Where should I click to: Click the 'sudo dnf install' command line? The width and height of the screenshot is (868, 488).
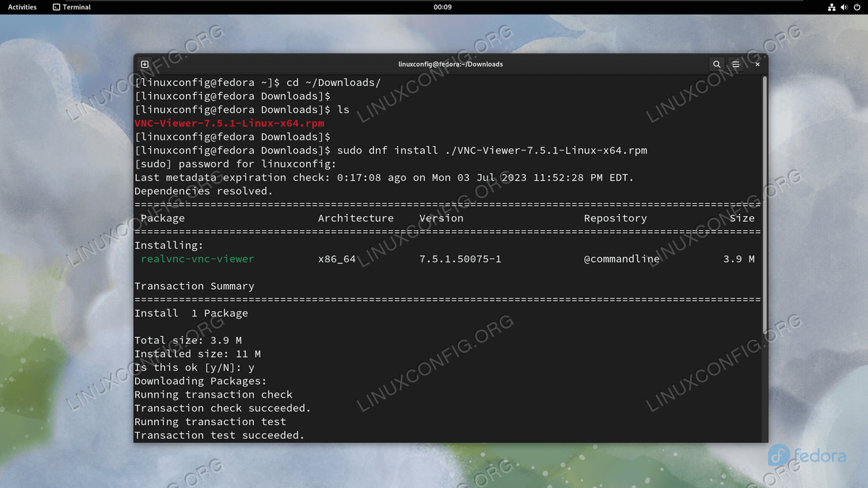pyautogui.click(x=391, y=150)
